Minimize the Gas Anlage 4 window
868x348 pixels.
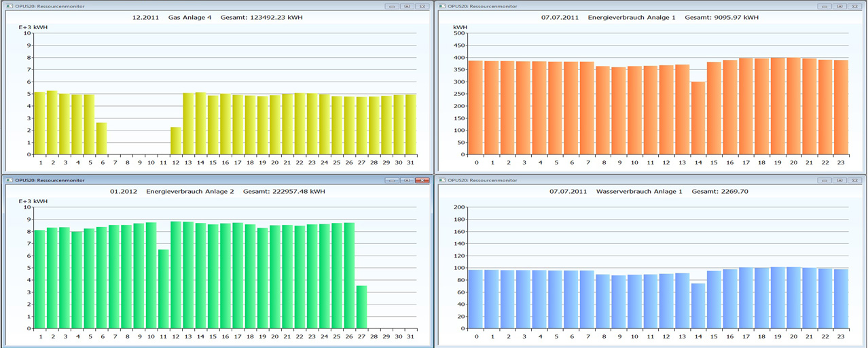392,6
